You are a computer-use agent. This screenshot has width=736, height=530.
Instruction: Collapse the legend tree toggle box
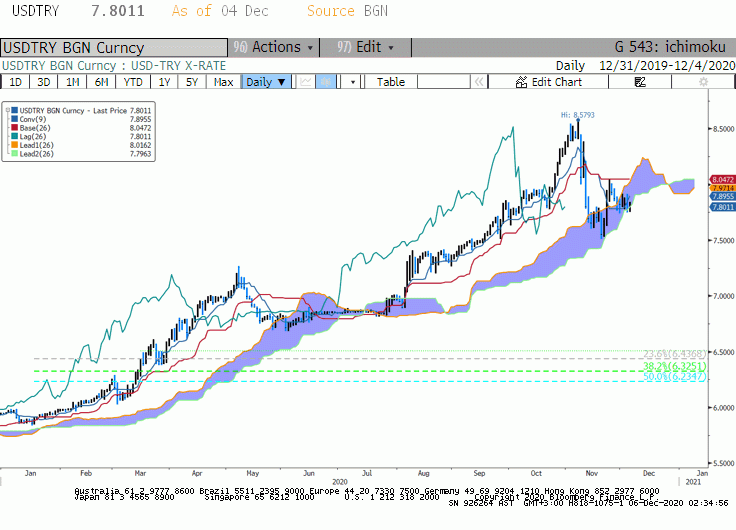(x=8, y=111)
